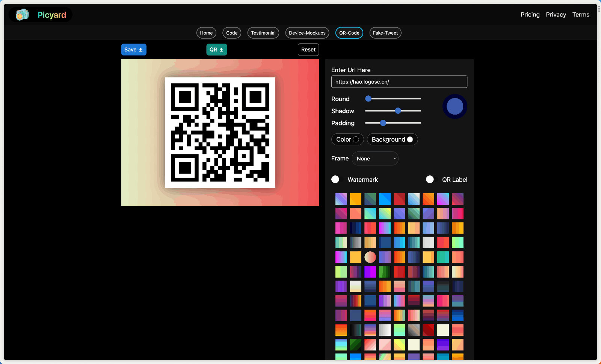Click the Picyard camera logo icon
The width and height of the screenshot is (601, 364).
(22, 15)
